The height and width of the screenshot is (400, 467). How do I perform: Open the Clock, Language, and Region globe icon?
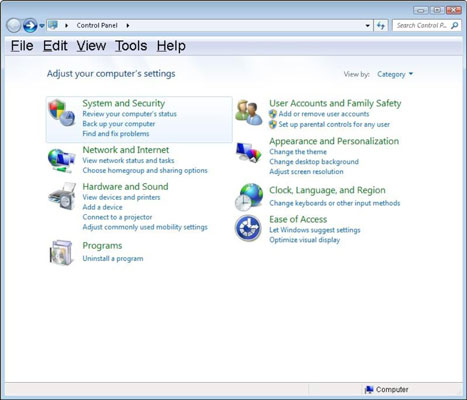(249, 197)
